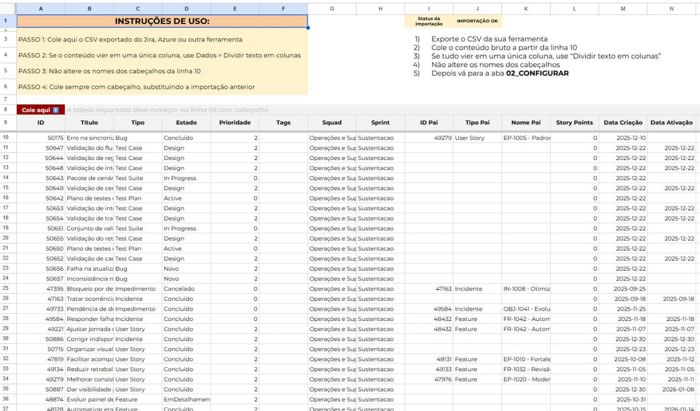Screen dimensions: 700x411
Task: Select column A header
Action: (41, 9)
